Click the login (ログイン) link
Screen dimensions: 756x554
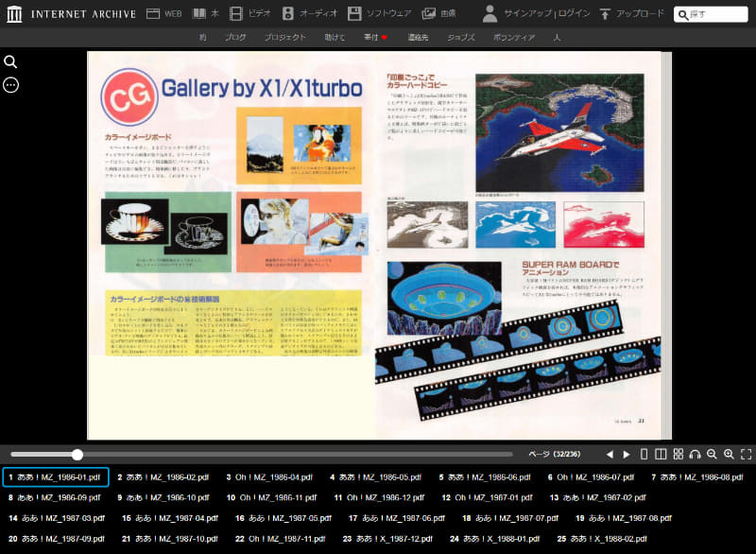click(574, 13)
